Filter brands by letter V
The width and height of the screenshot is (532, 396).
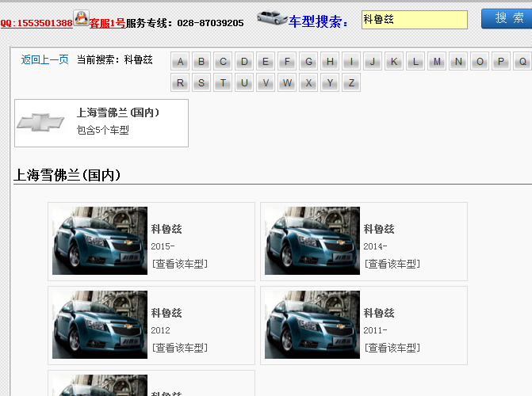[266, 82]
